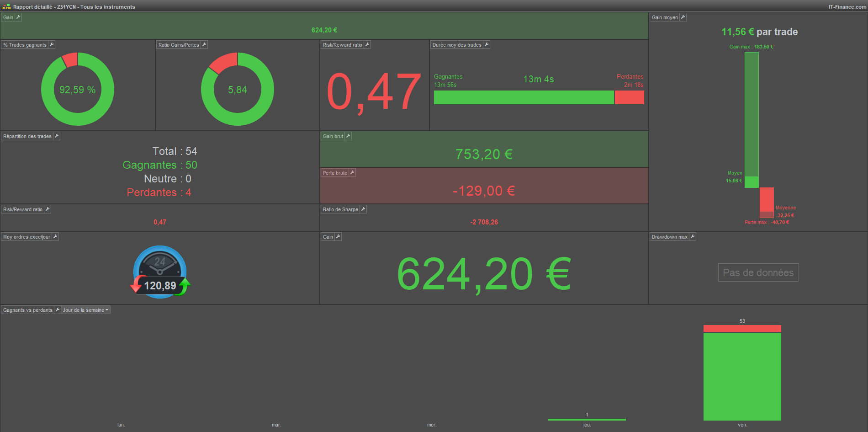The height and width of the screenshot is (432, 868).
Task: Click wrench beside Moy ordres exec/jour
Action: 55,237
